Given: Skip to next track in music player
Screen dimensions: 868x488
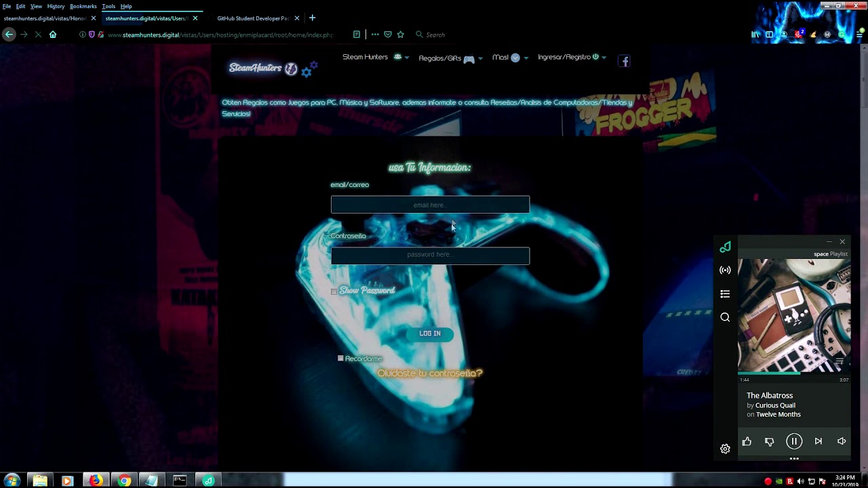Looking at the screenshot, I should tap(818, 441).
